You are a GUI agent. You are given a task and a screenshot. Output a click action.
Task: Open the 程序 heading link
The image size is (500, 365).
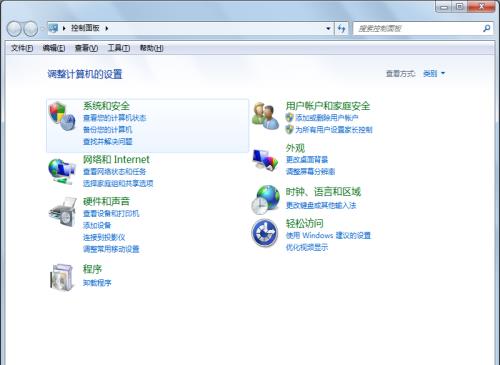92,269
